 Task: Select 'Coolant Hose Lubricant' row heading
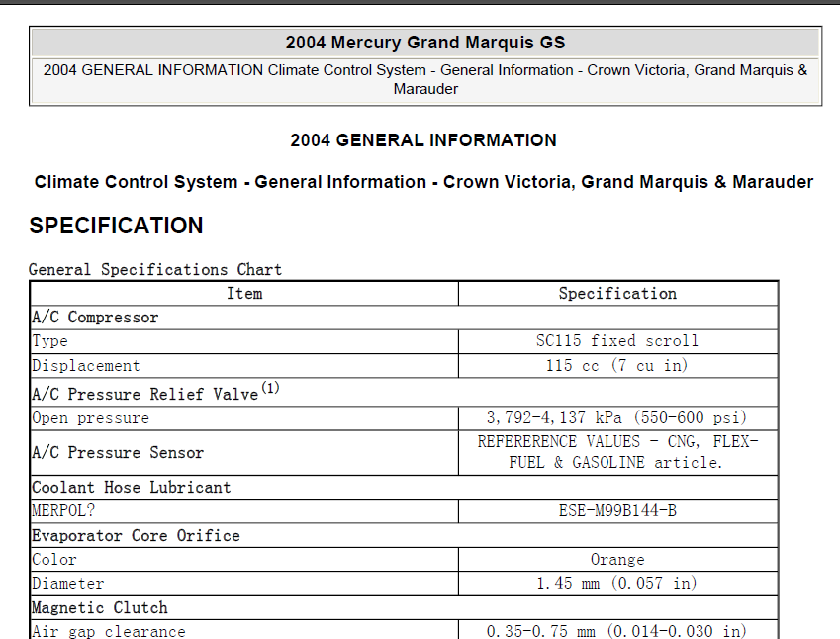click(x=132, y=487)
